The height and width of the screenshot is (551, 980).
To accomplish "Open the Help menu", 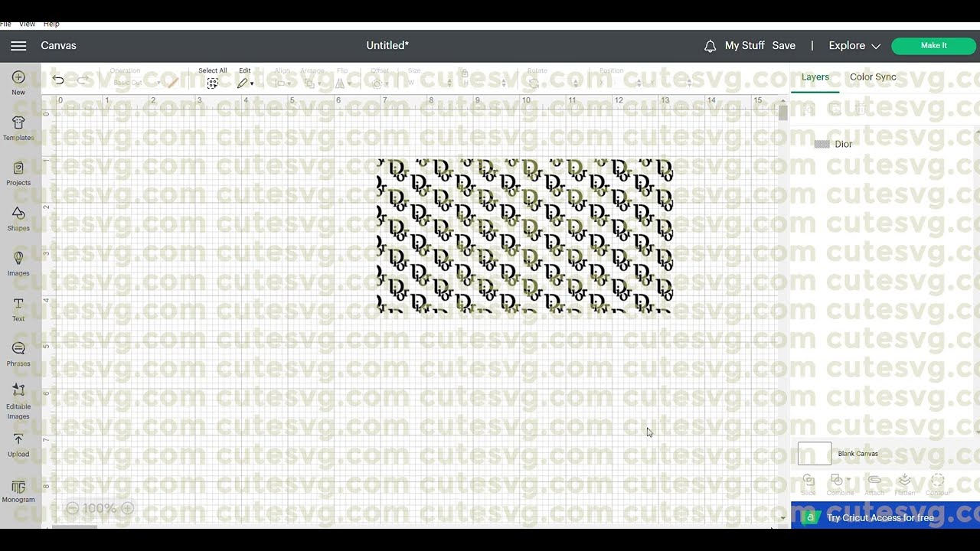I will pyautogui.click(x=51, y=24).
